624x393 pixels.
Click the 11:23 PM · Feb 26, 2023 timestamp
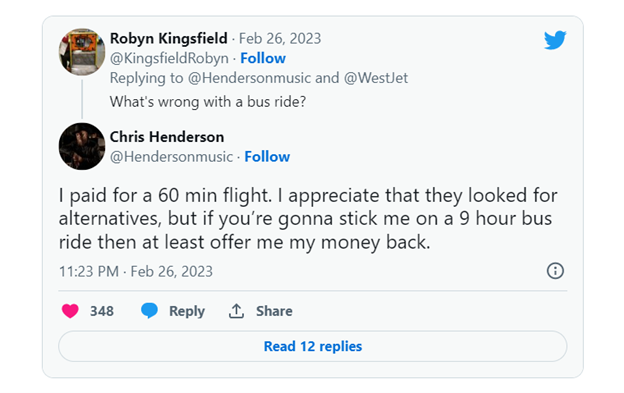tap(136, 271)
